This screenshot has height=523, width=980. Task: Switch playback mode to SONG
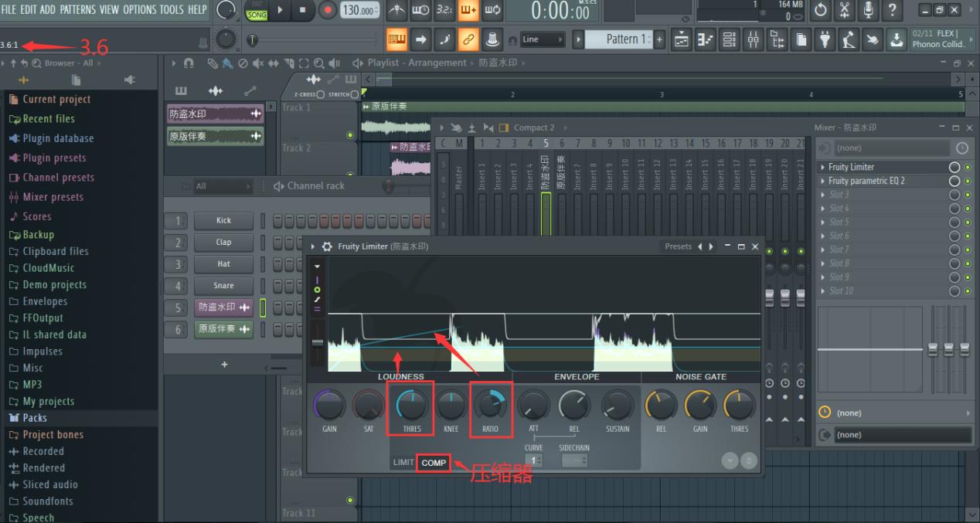[x=257, y=14]
